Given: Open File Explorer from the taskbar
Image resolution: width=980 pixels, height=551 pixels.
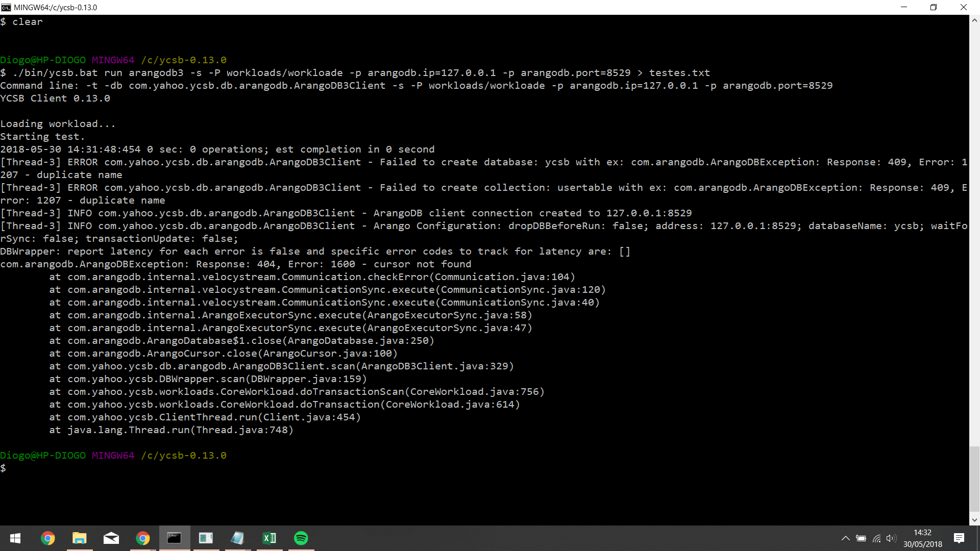Looking at the screenshot, I should [79, 538].
